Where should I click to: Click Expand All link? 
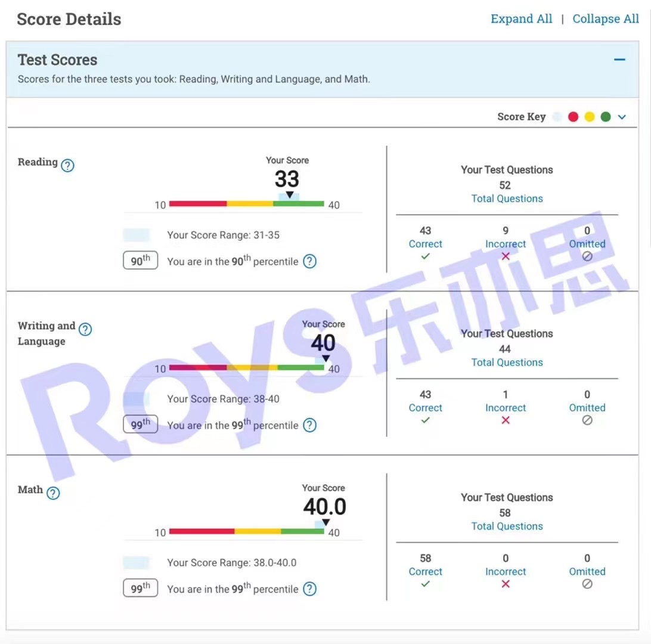pyautogui.click(x=521, y=19)
